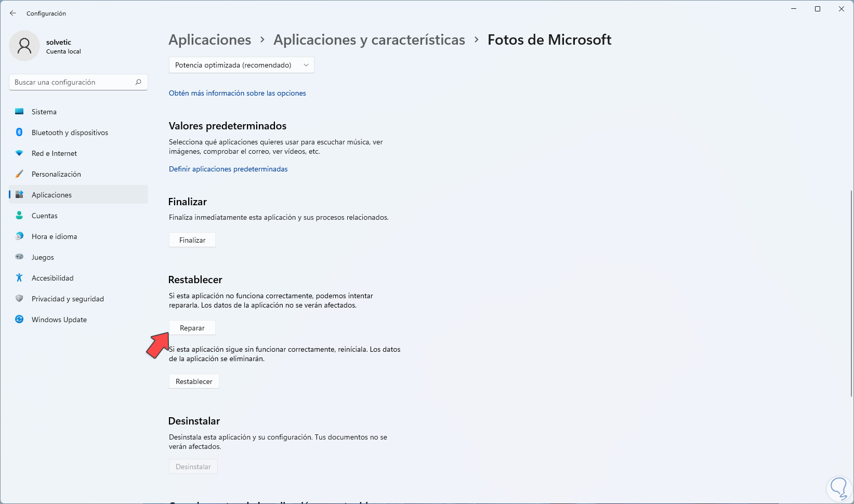This screenshot has height=504, width=854.
Task: Open the Juegos section
Action: [x=78, y=257]
